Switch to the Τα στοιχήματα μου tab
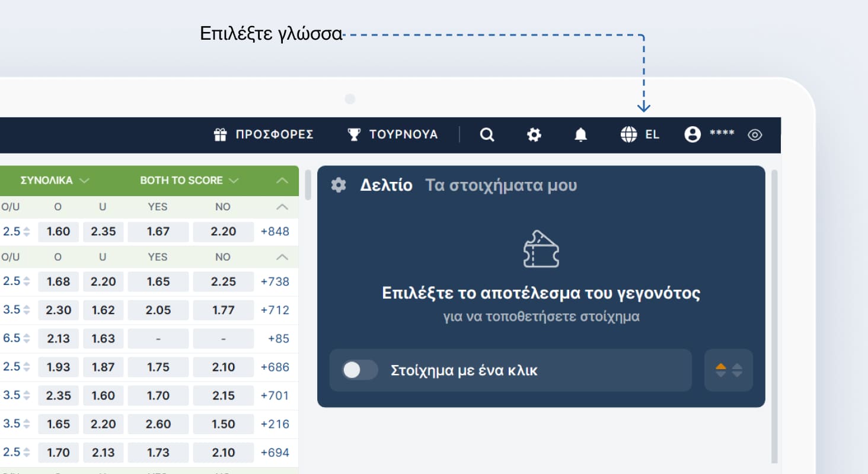868x474 pixels. (x=501, y=185)
